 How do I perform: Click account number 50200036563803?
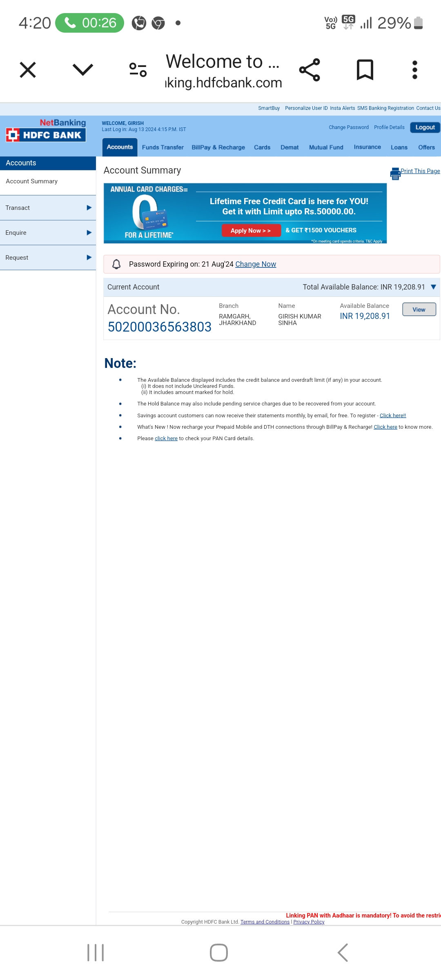(x=160, y=327)
